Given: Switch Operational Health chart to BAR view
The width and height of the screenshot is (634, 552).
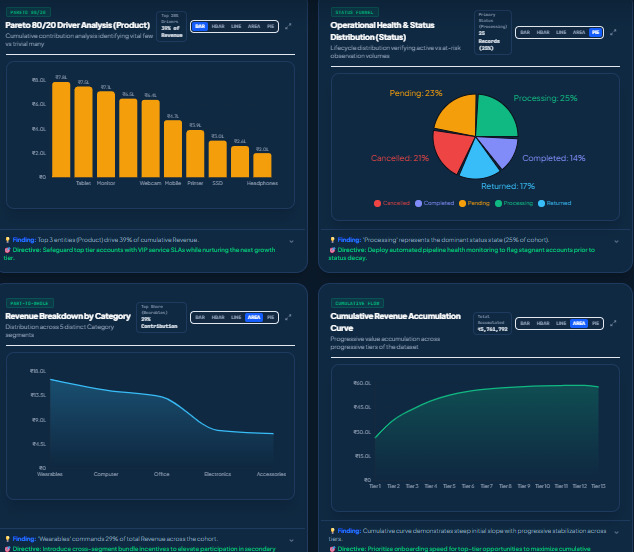Looking at the screenshot, I should click(x=525, y=32).
